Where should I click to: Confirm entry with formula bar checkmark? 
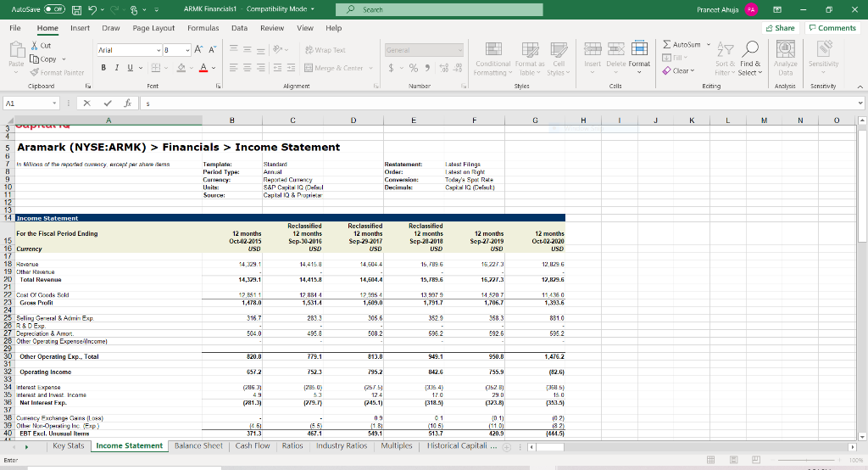click(108, 104)
